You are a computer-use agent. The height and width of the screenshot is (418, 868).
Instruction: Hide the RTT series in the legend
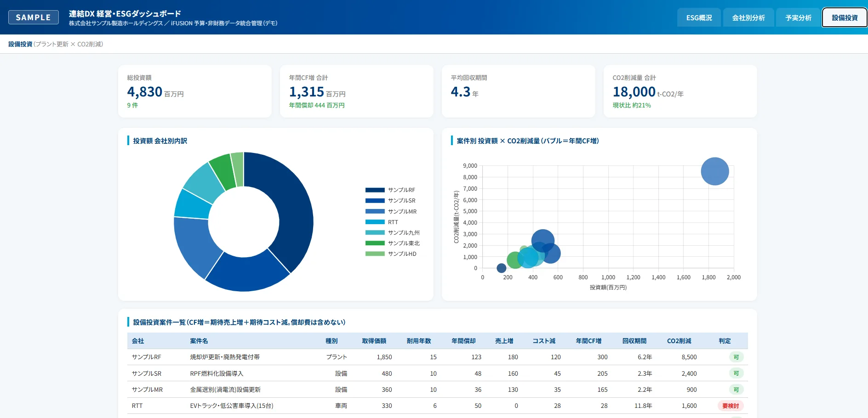(382, 222)
